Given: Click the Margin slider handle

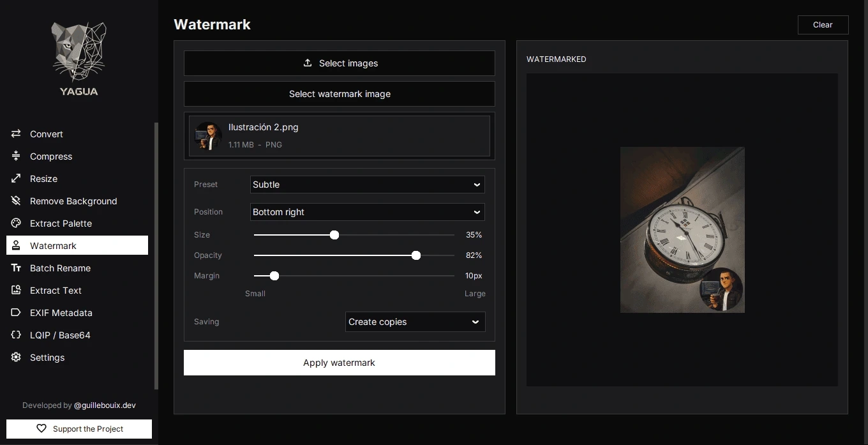Looking at the screenshot, I should pos(274,276).
